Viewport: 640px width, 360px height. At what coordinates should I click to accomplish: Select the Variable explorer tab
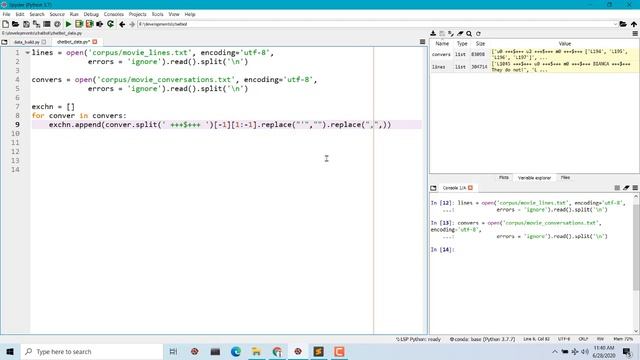pyautogui.click(x=534, y=178)
